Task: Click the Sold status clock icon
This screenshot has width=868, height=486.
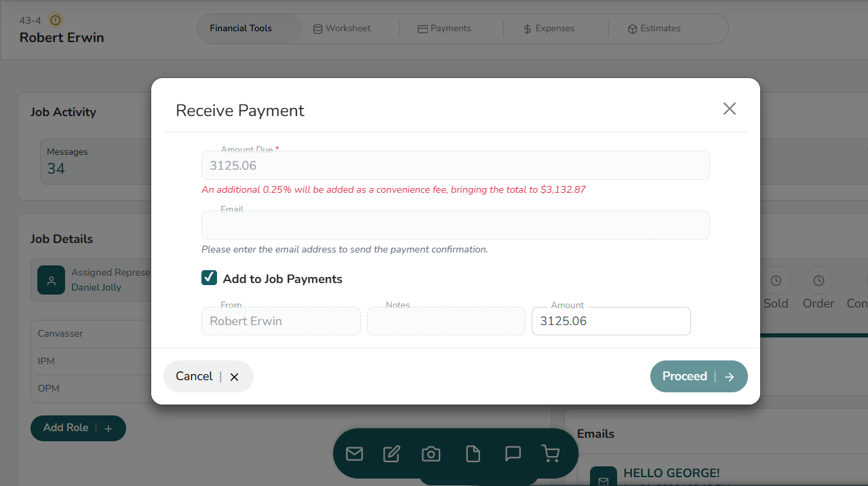Action: tap(776, 280)
